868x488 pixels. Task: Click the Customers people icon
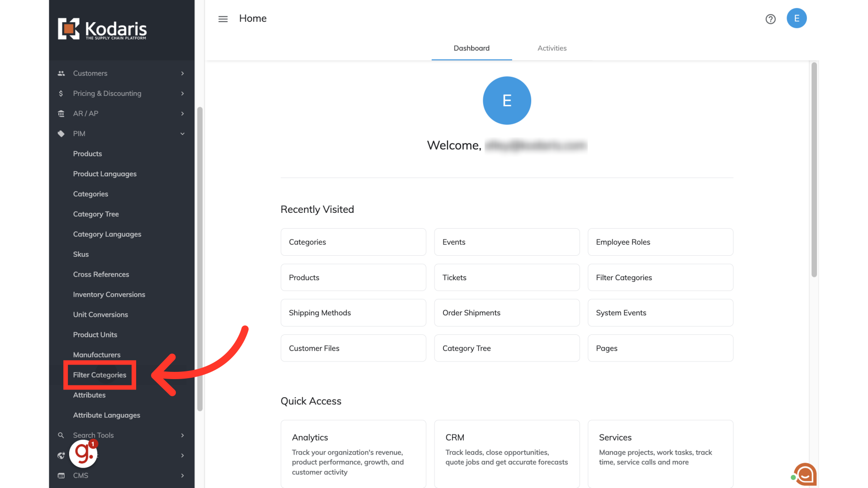[x=61, y=73]
